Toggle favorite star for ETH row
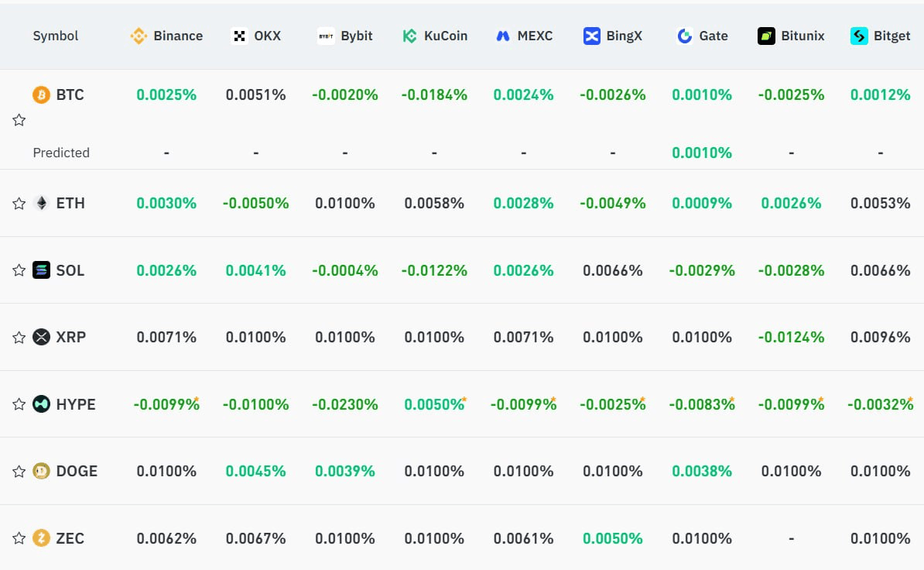 [x=19, y=204]
